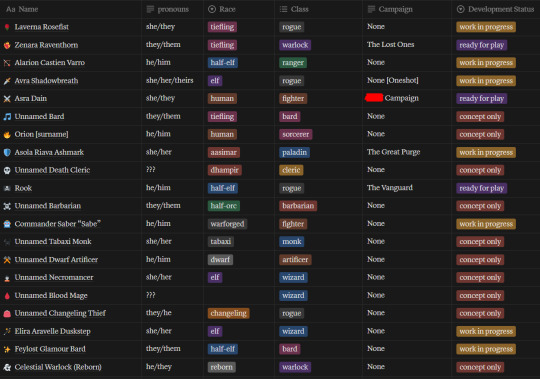
Task: Click the flame icon next to Orion
Action: click(7, 134)
